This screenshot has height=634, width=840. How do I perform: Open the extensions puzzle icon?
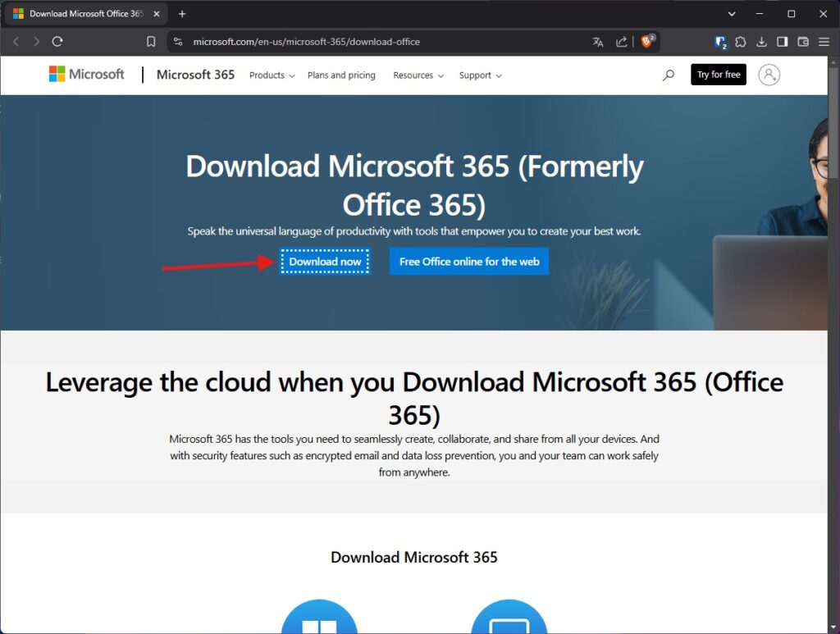click(x=741, y=42)
